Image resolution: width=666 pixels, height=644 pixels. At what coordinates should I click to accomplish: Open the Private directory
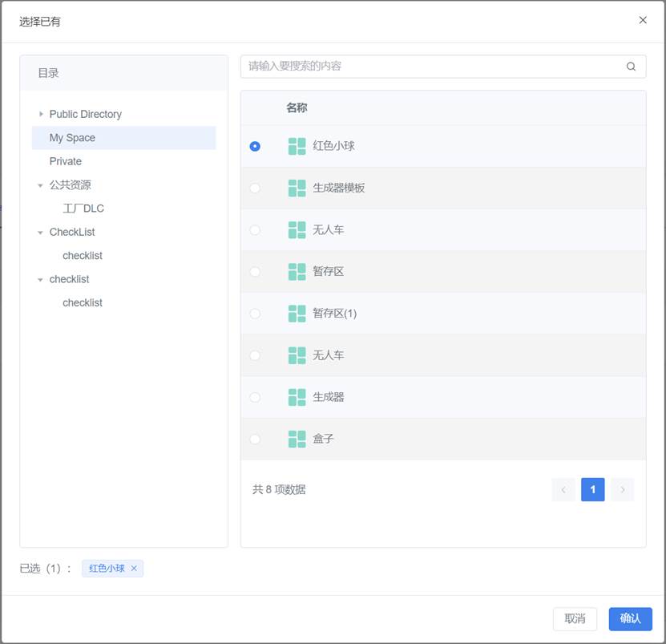66,161
